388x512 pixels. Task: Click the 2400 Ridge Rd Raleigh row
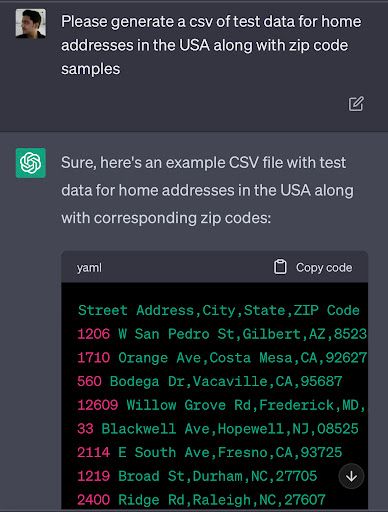pos(201,500)
